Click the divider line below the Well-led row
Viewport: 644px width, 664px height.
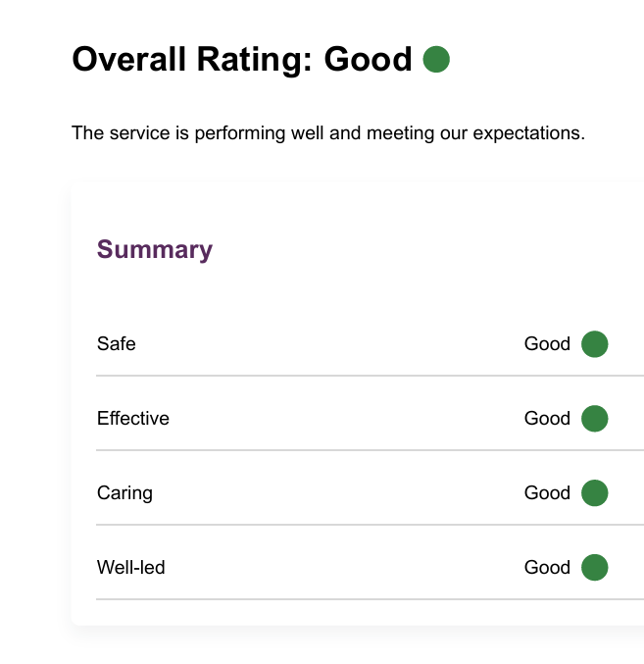(x=370, y=599)
